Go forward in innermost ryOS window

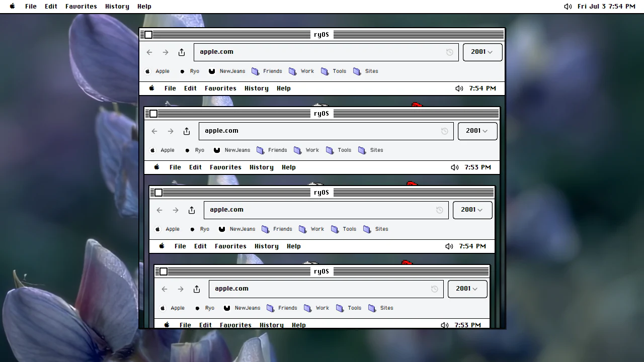181,289
